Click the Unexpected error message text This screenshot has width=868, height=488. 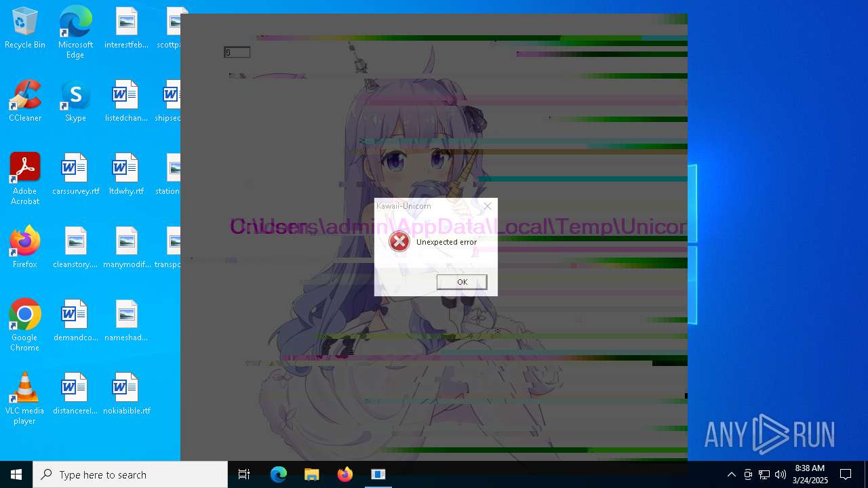446,242
